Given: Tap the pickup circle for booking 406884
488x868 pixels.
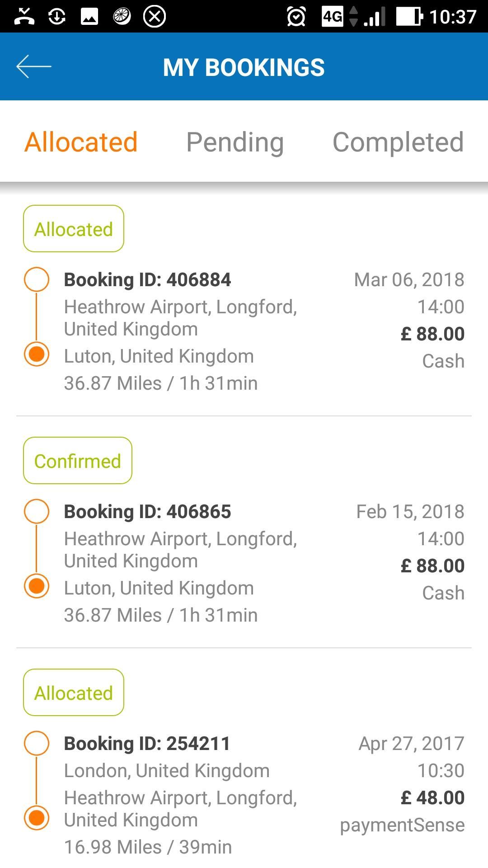Looking at the screenshot, I should [36, 279].
